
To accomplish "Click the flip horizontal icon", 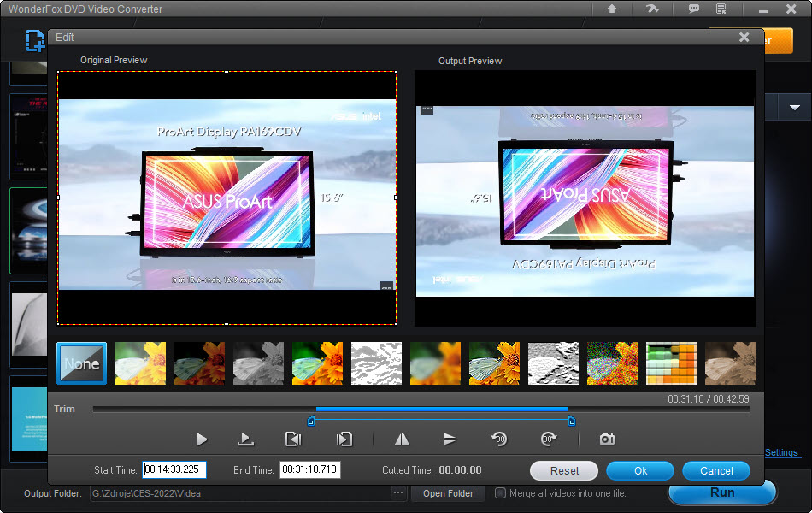I will pos(403,439).
